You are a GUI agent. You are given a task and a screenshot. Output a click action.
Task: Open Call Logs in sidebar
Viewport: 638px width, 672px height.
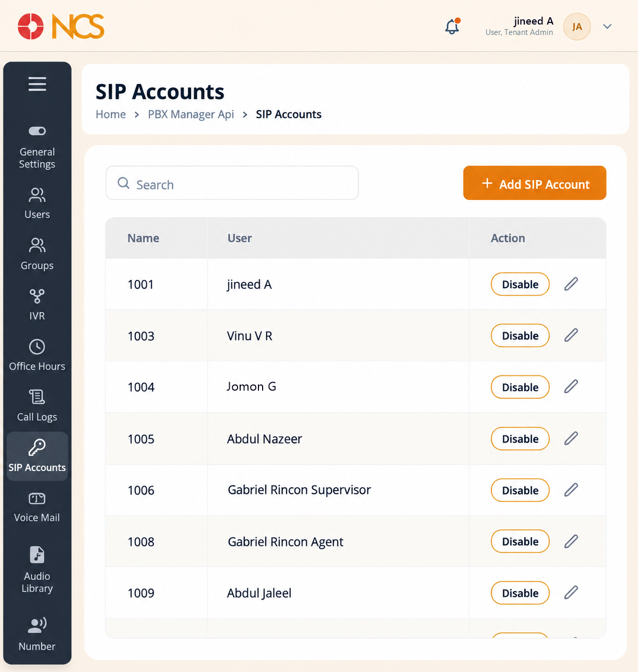click(37, 406)
